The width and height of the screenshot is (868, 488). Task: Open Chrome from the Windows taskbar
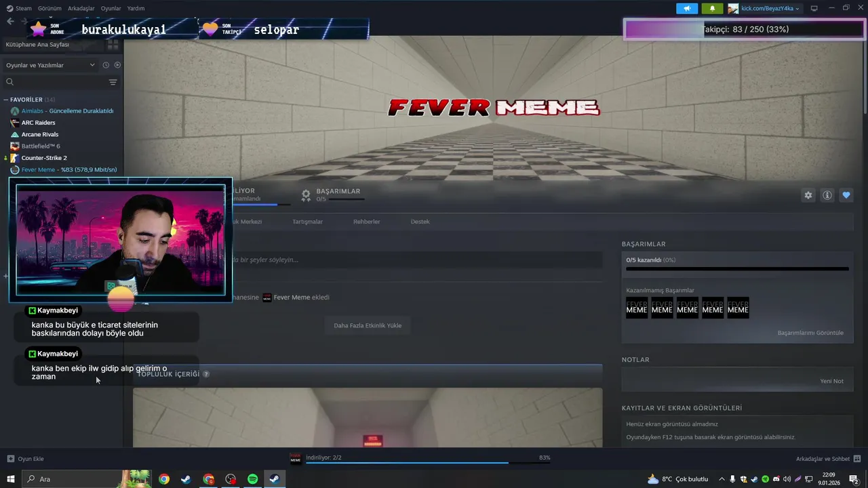click(x=164, y=479)
